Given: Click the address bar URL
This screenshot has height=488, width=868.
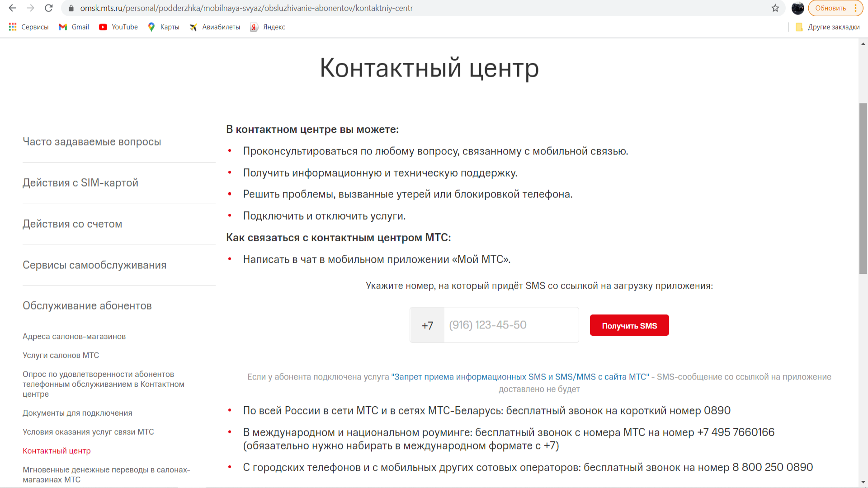Looking at the screenshot, I should click(246, 8).
